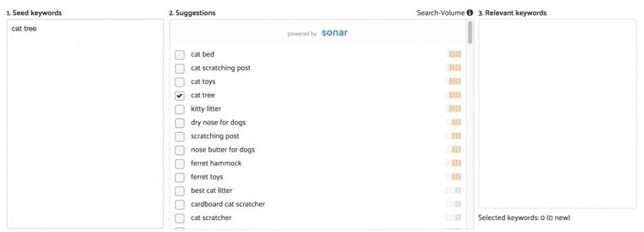Click inside the Relevant keywords box

pos(557,114)
